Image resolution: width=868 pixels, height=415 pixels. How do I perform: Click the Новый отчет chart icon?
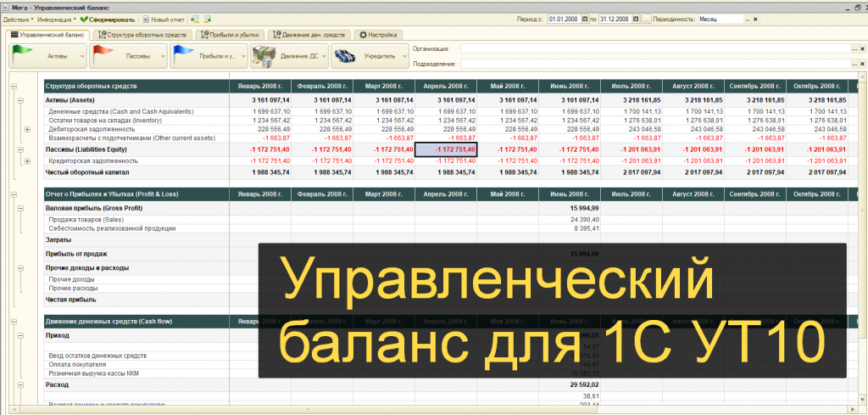pos(147,19)
